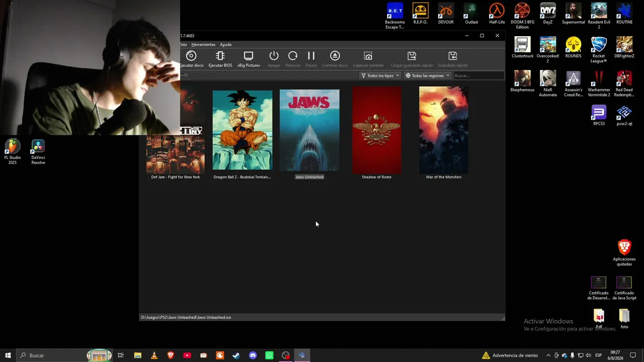Select the R.E.P.O. desktop shortcut
This screenshot has height=362, width=644.
[420, 14]
